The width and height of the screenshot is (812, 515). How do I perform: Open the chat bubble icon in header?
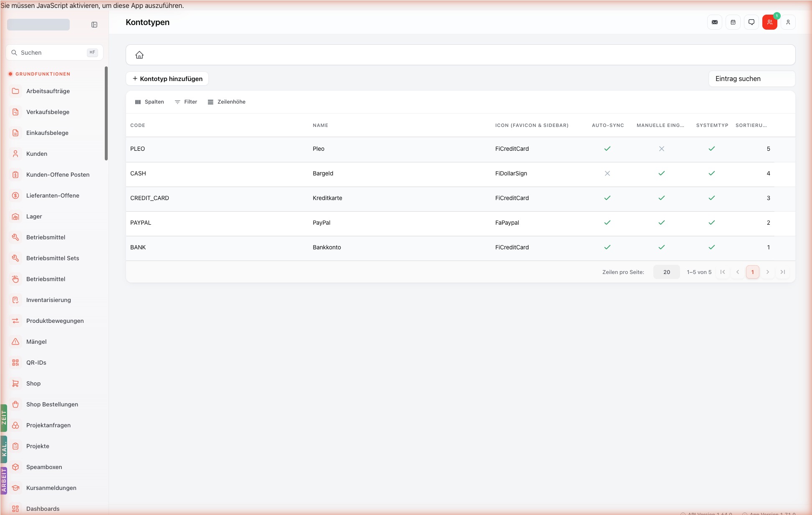tap(751, 22)
